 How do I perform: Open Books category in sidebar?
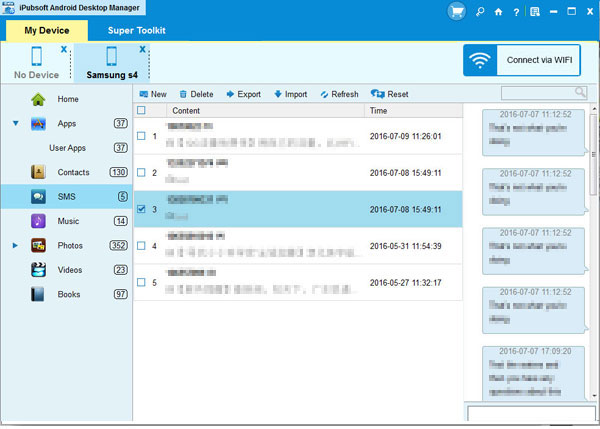68,294
